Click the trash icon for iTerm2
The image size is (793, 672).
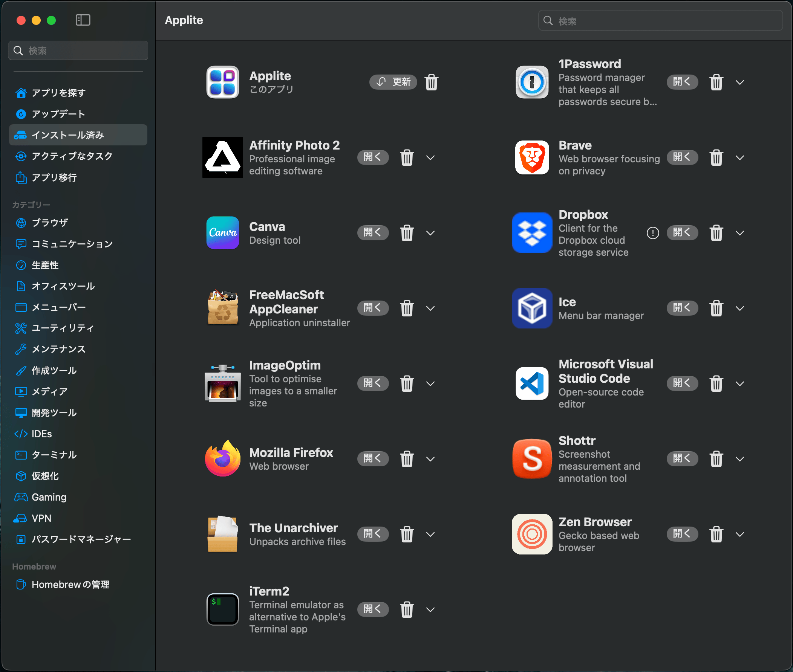click(407, 609)
